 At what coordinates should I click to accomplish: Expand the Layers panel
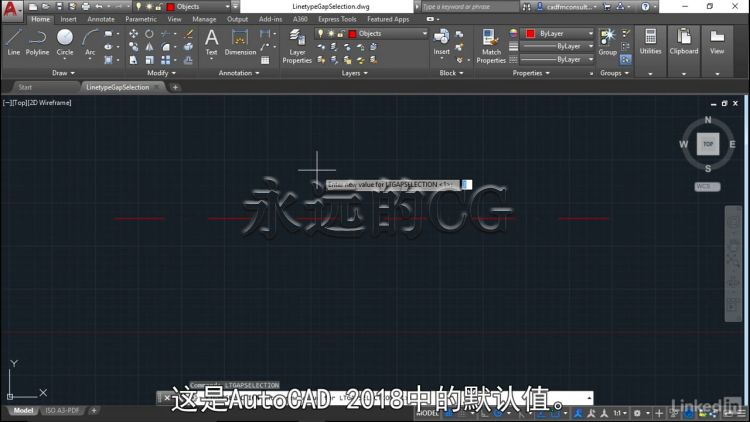[354, 73]
